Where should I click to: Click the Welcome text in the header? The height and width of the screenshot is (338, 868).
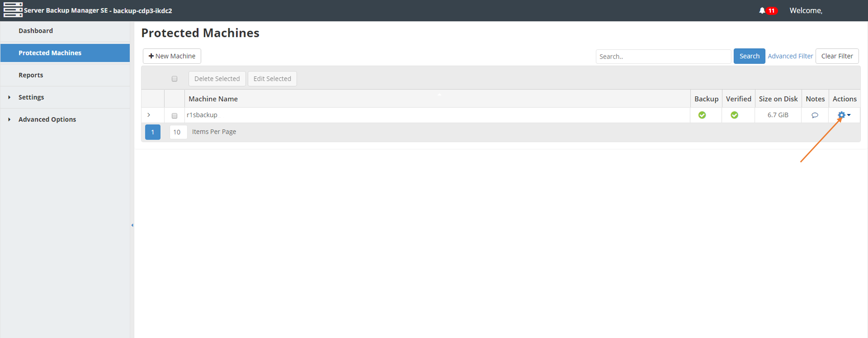click(x=806, y=10)
